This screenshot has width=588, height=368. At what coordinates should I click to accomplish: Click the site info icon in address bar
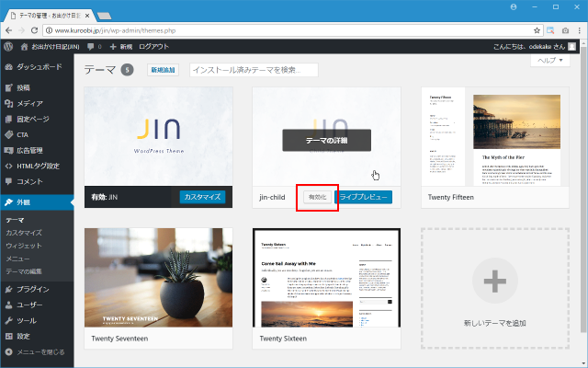(x=49, y=30)
